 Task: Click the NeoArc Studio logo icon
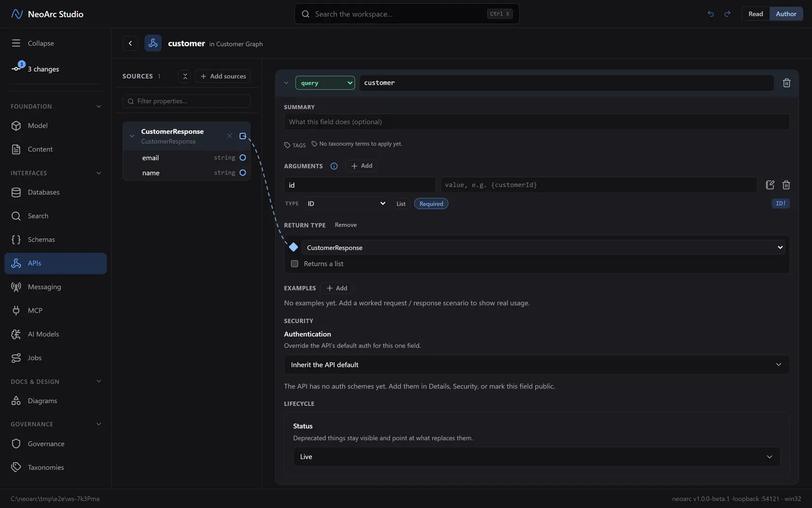17,14
